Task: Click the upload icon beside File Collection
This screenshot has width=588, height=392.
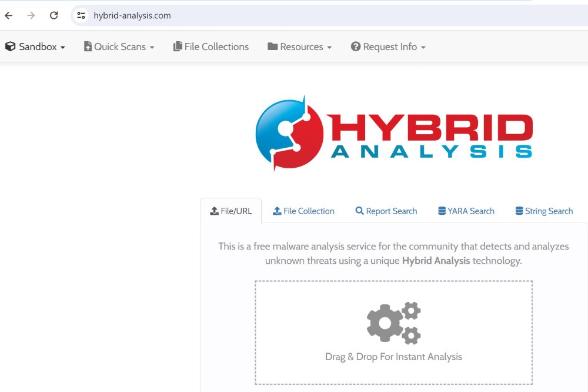Action: point(277,211)
